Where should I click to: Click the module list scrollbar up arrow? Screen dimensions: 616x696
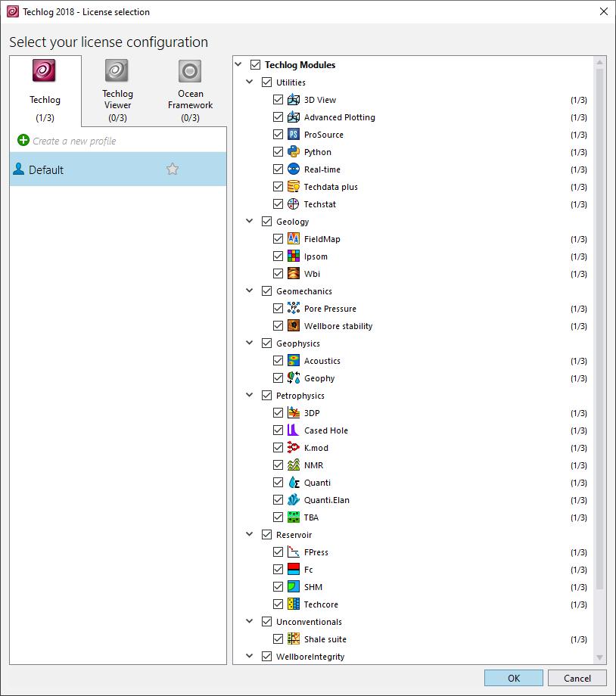599,62
